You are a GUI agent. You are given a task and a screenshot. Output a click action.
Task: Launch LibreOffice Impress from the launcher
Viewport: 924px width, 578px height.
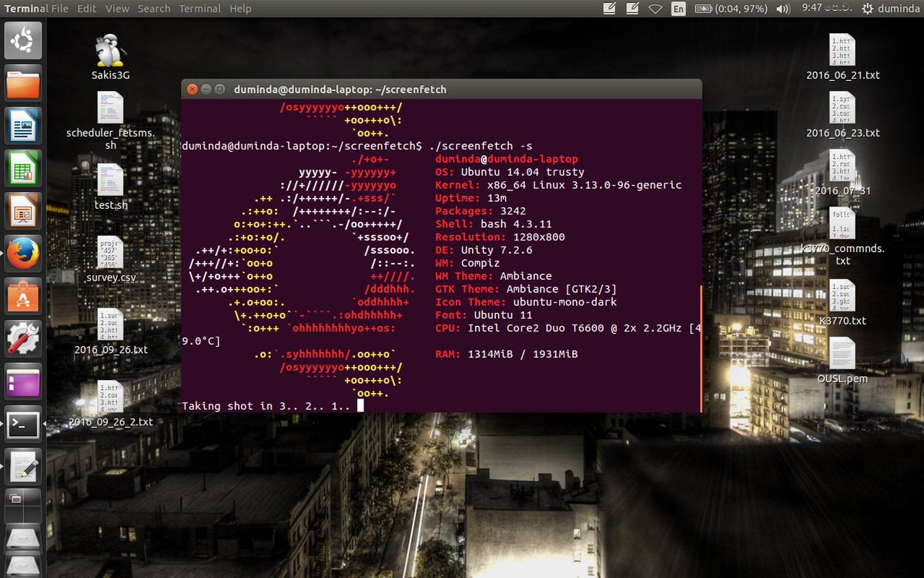(x=22, y=210)
